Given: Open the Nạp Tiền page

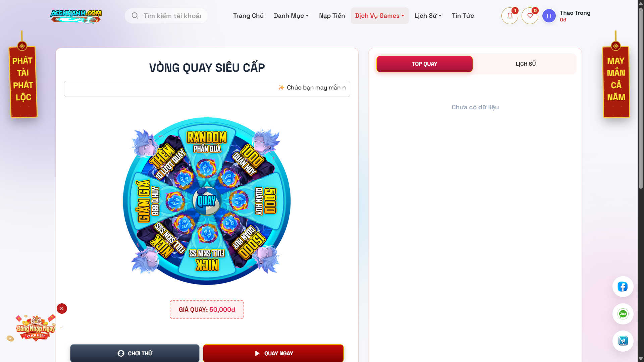Looking at the screenshot, I should pyautogui.click(x=332, y=16).
